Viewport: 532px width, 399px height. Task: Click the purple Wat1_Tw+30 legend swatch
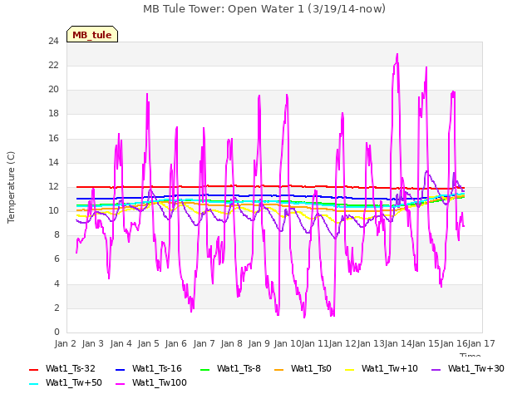coord(436,369)
